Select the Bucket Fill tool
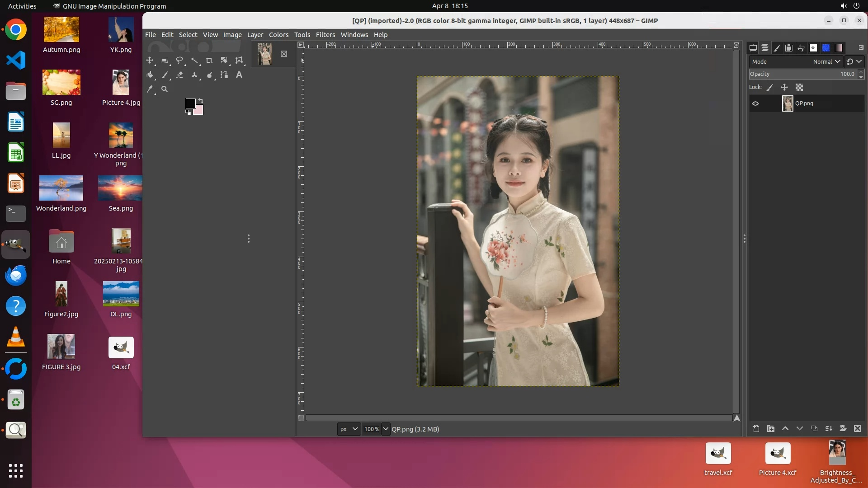Image resolution: width=868 pixels, height=488 pixels. point(150,75)
